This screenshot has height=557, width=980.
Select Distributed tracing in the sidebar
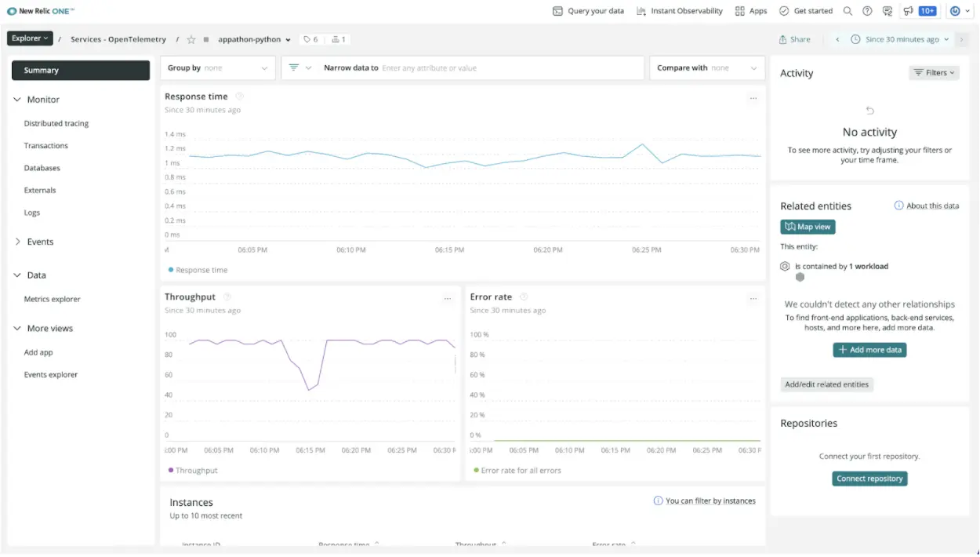coord(56,123)
